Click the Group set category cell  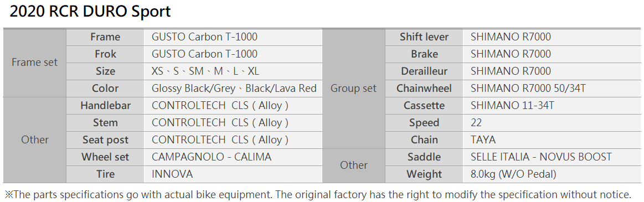[x=354, y=89]
